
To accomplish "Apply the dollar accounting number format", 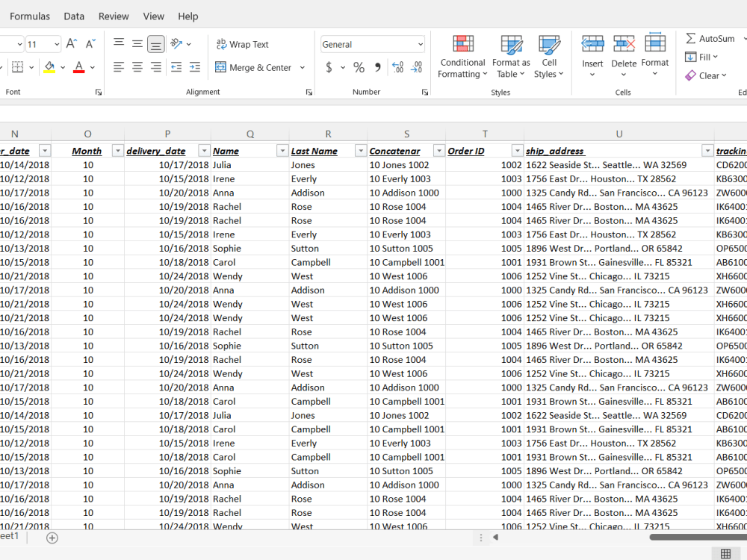I will pos(329,67).
